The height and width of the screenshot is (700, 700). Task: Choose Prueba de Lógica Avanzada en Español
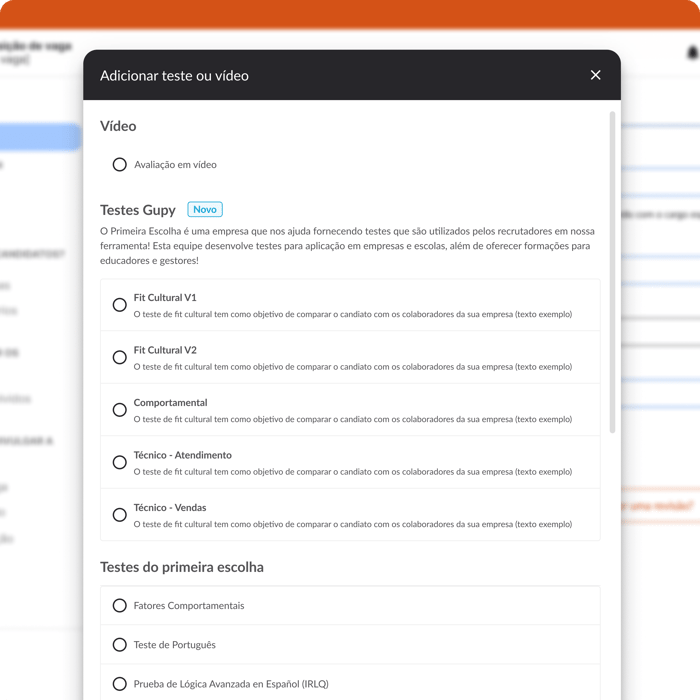[x=120, y=684]
